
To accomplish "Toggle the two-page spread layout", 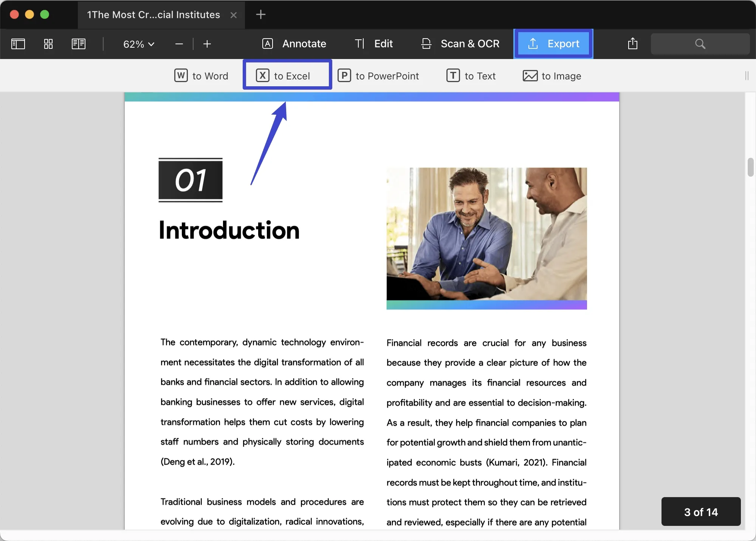I will (x=79, y=44).
